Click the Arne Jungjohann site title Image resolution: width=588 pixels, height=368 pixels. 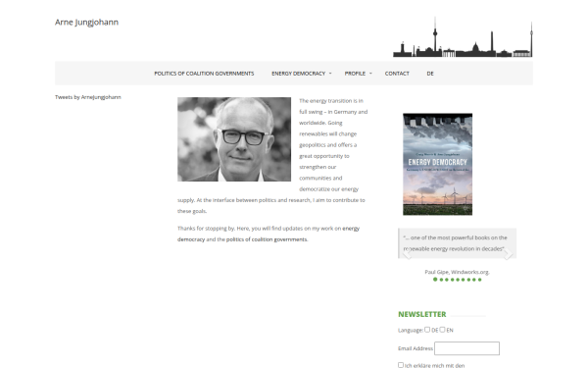click(x=86, y=23)
